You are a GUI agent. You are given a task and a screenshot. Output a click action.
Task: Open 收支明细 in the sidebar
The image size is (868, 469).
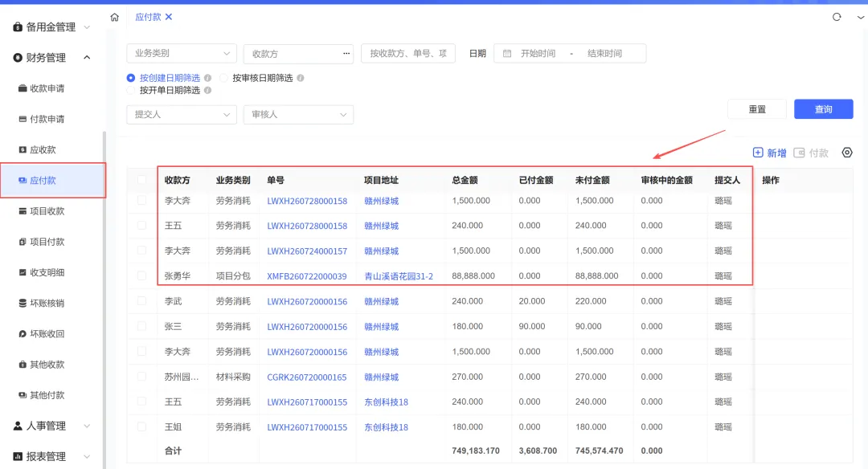pyautogui.click(x=47, y=272)
